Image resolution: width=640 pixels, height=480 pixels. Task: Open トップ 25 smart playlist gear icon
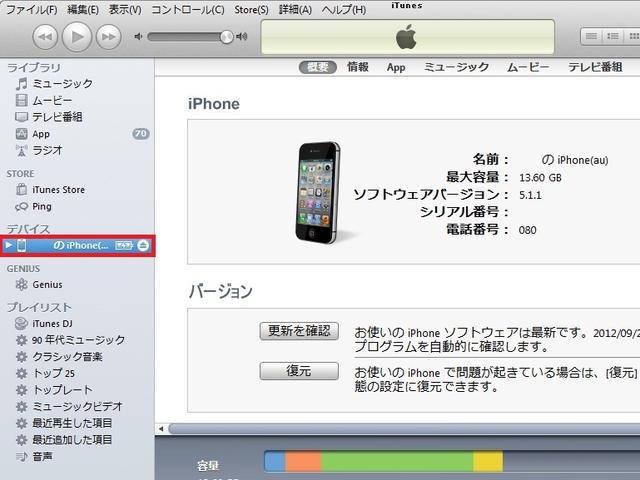(x=21, y=373)
